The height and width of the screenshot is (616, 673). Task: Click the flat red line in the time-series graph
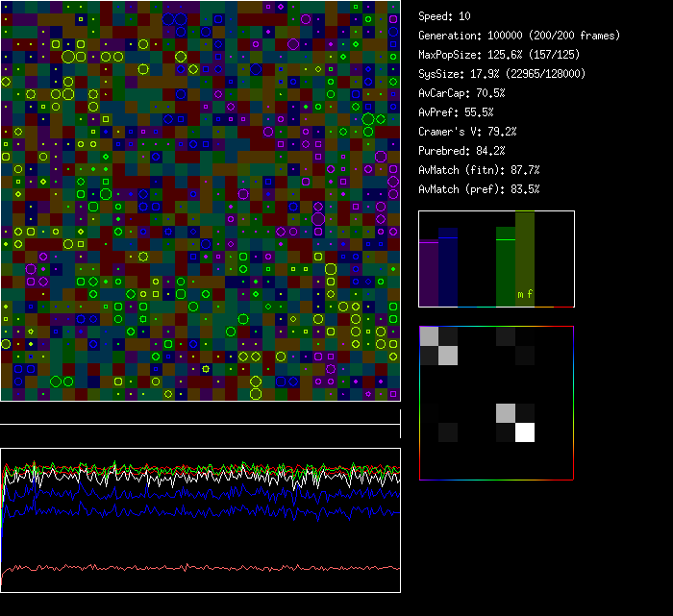(192, 568)
